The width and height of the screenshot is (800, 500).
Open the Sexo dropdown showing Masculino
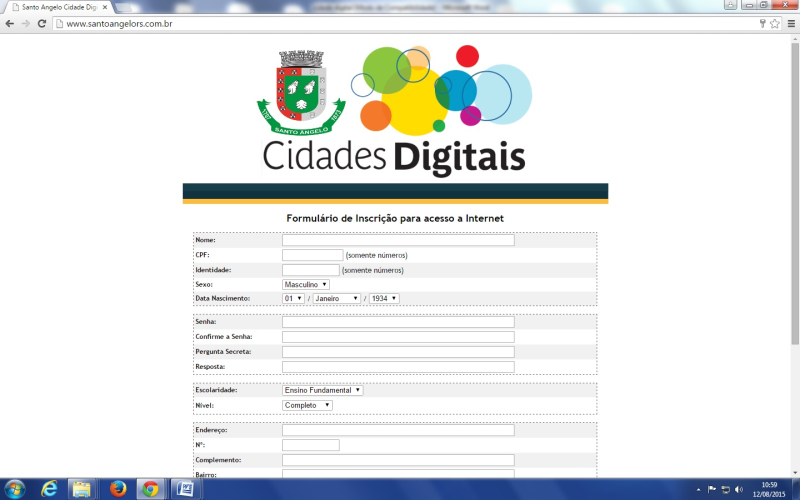[306, 284]
